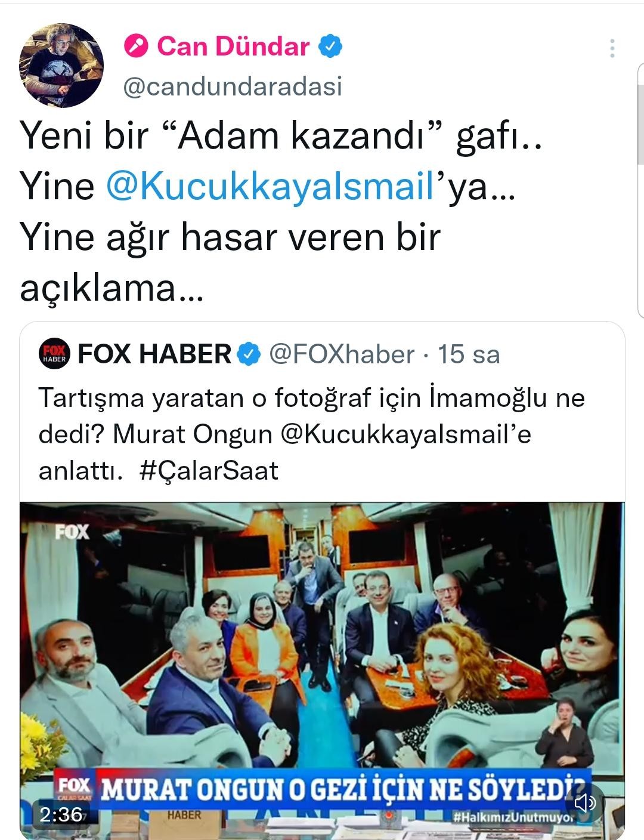Open the @FOXhaber handle in the quoted tweet
The height and width of the screenshot is (840, 644).
tap(342, 354)
